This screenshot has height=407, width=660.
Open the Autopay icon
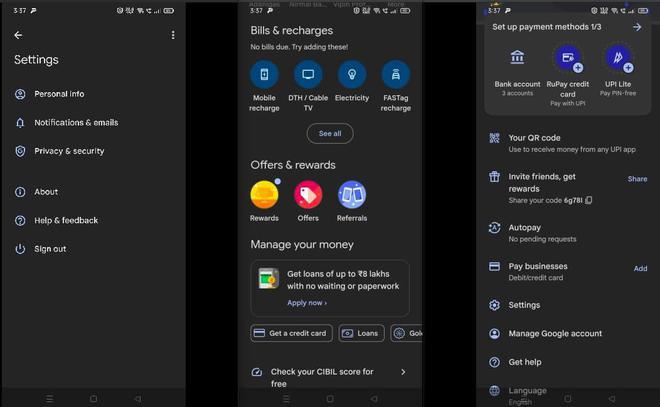[495, 228]
